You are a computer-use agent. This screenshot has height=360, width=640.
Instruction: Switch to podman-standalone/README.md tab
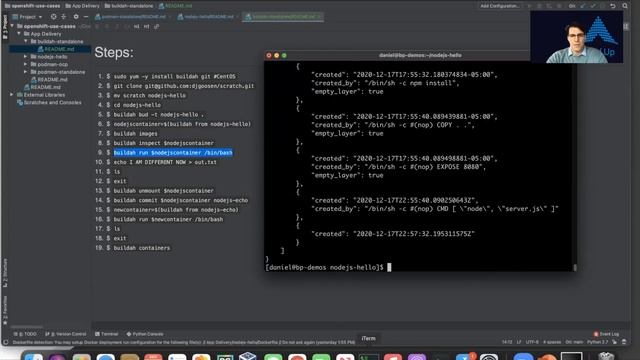coord(133,17)
